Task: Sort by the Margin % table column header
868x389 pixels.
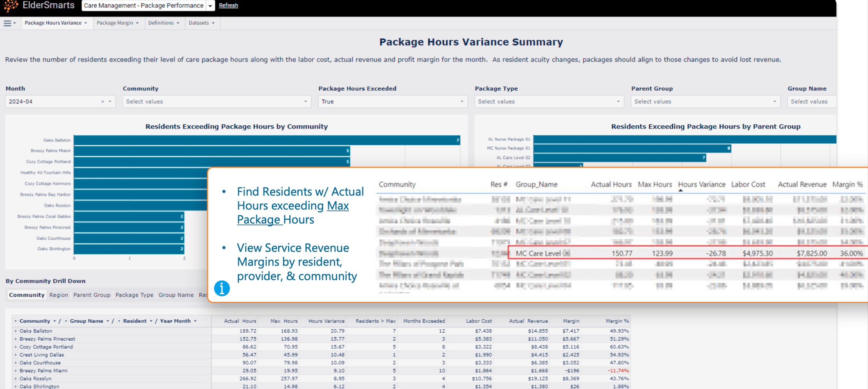Action: coord(617,321)
